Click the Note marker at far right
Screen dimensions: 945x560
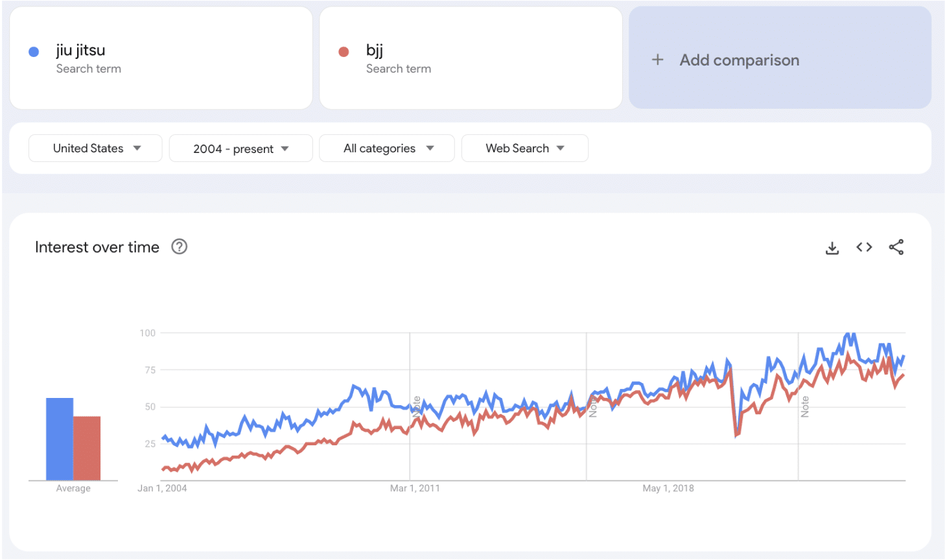pos(805,406)
